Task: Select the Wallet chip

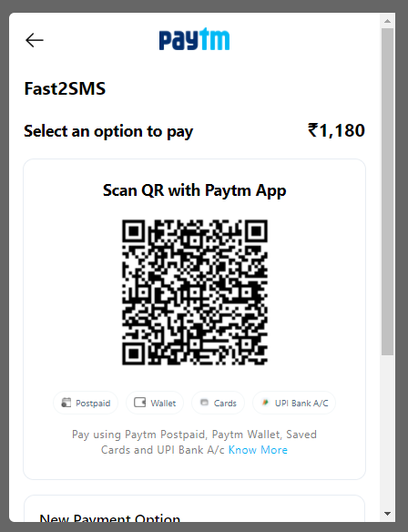Action: 155,403
